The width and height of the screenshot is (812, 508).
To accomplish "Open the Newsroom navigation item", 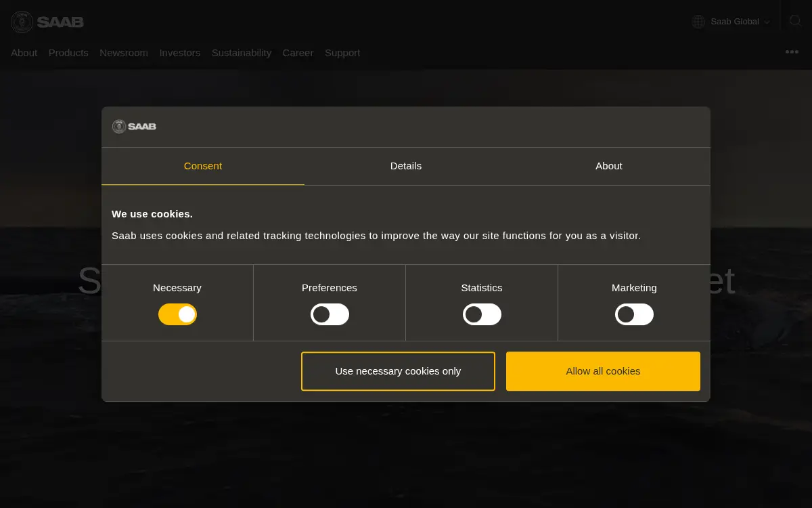I will (x=124, y=53).
